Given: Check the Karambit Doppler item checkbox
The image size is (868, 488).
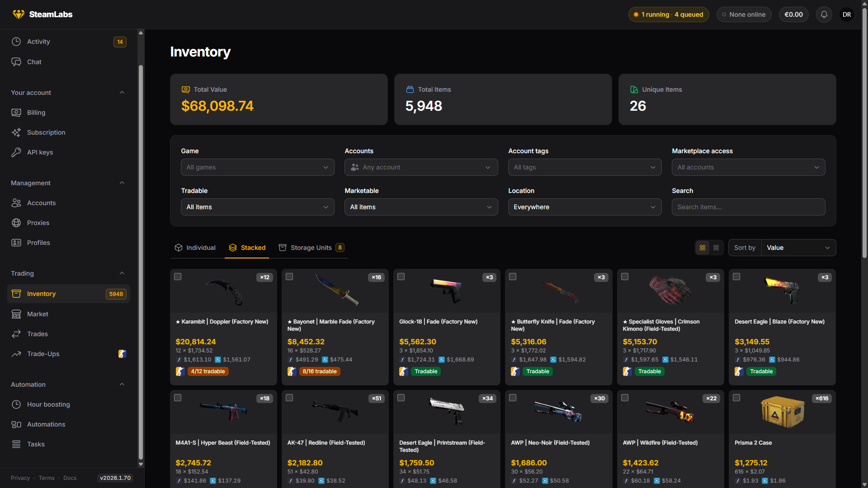Looking at the screenshot, I should point(178,277).
